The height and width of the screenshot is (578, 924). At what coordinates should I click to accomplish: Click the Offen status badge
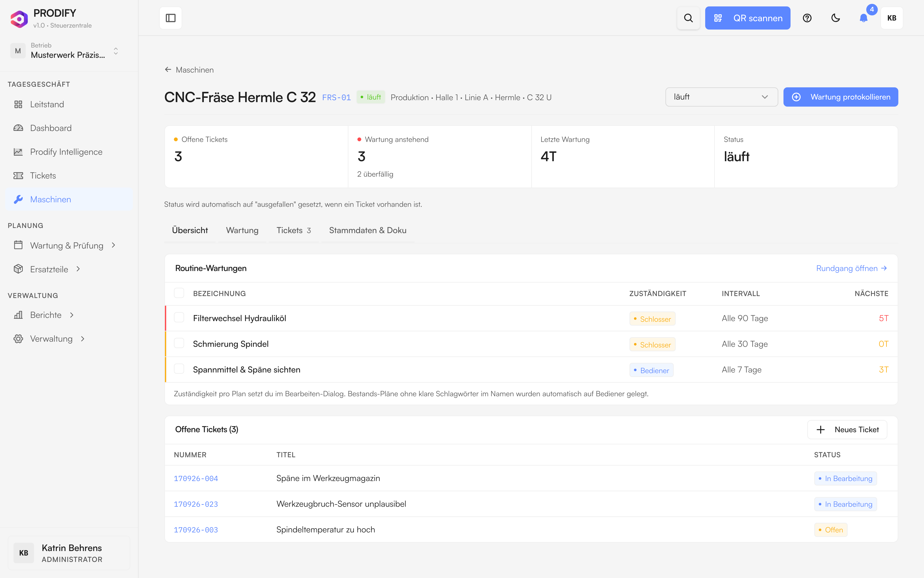[831, 530]
